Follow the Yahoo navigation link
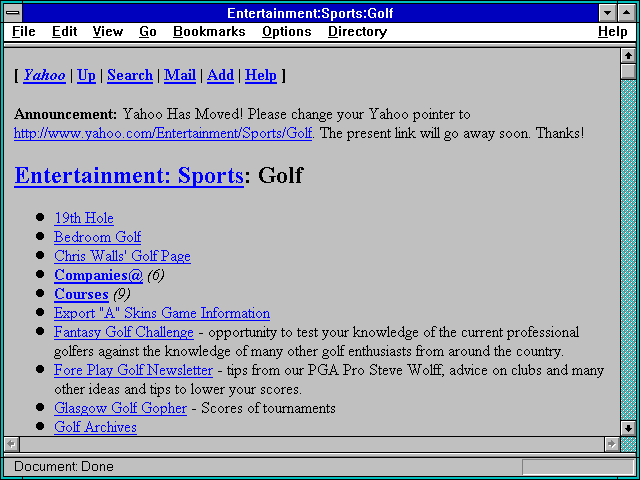This screenshot has width=640, height=480. click(44, 75)
